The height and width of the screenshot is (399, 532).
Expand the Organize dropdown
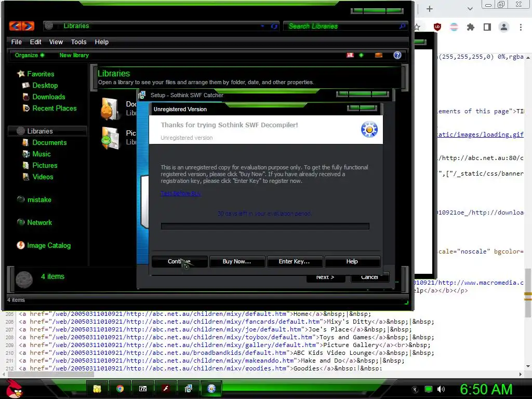coord(30,55)
